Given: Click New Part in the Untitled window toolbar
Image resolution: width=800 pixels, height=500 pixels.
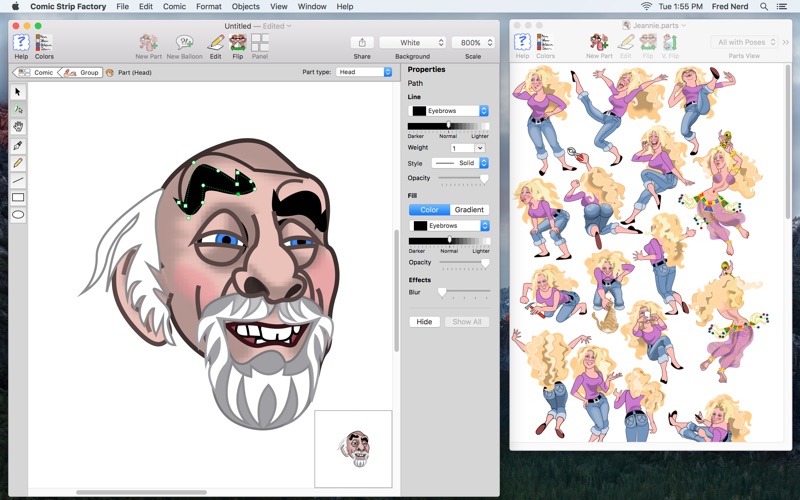Looking at the screenshot, I should tap(148, 42).
